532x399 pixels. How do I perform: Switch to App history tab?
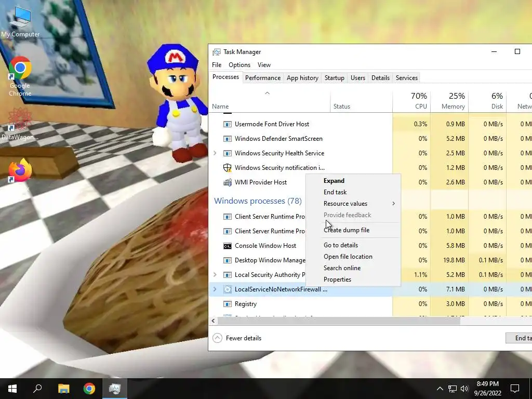point(303,78)
